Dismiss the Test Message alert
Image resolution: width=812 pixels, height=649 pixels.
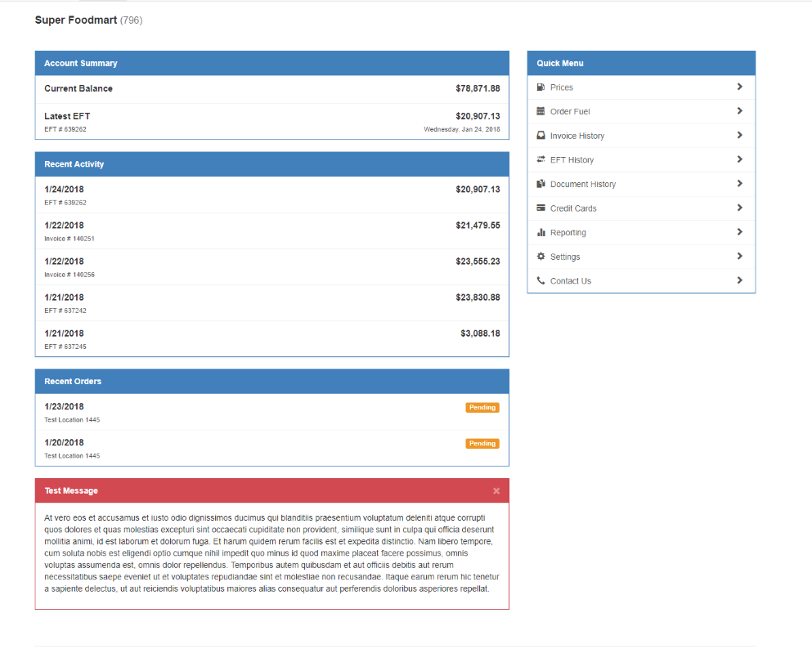496,490
